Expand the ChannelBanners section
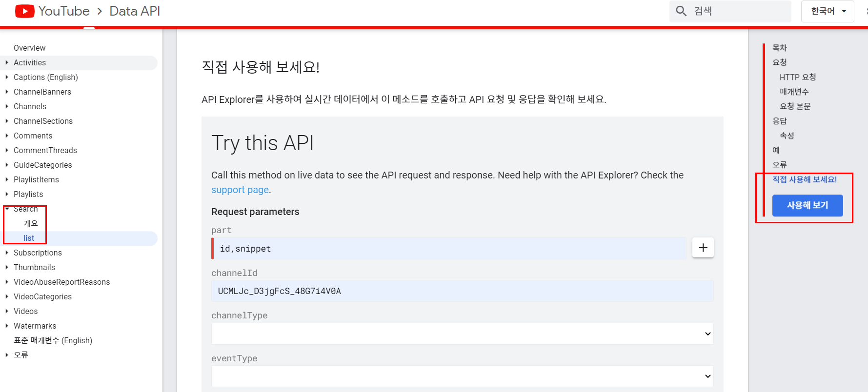The width and height of the screenshot is (868, 392). tap(7, 92)
